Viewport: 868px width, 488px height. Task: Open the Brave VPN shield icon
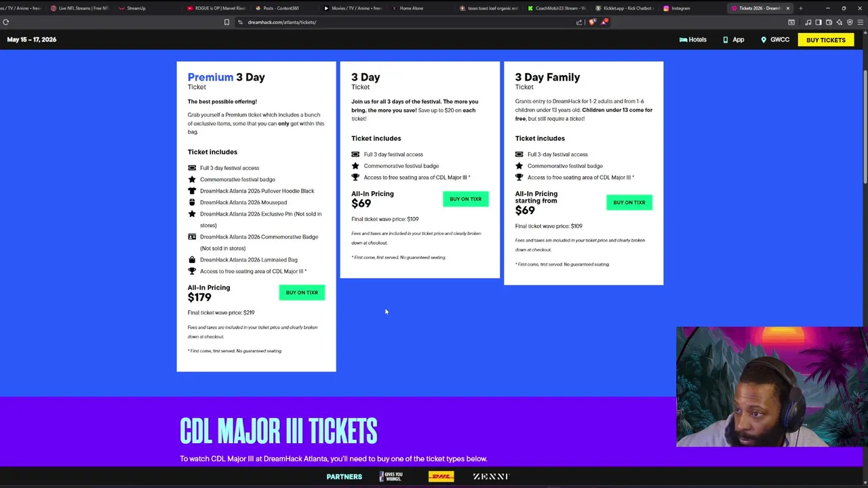pos(850,22)
